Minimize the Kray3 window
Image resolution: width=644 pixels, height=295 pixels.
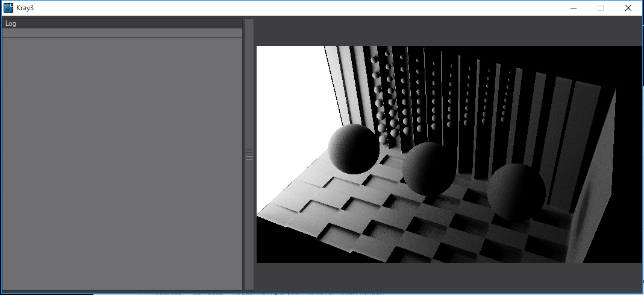(572, 8)
